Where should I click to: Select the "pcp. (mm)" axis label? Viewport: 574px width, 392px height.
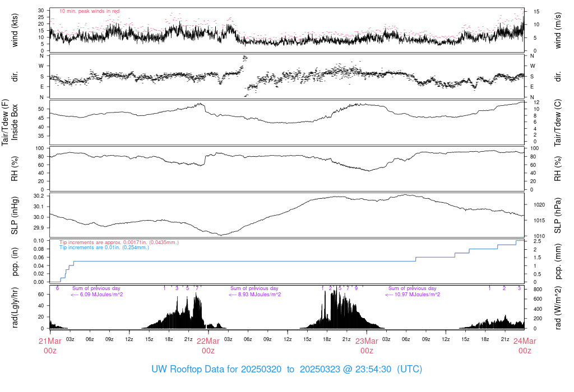[558, 262]
